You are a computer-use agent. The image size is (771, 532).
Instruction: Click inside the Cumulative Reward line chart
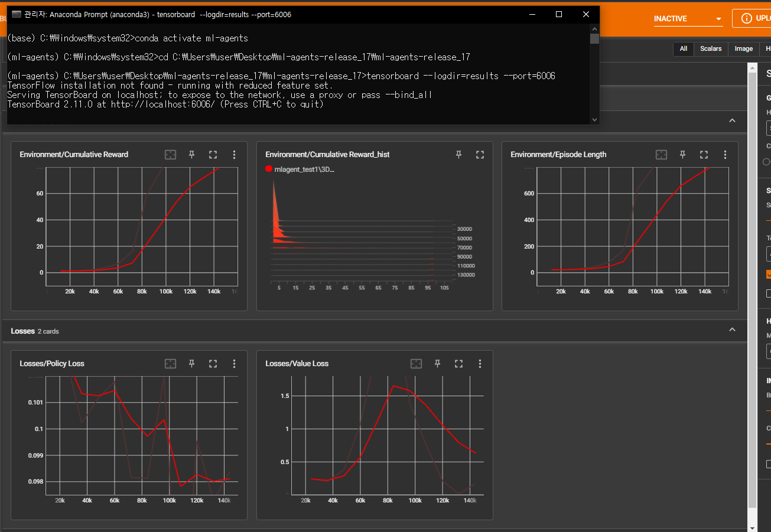(x=142, y=227)
